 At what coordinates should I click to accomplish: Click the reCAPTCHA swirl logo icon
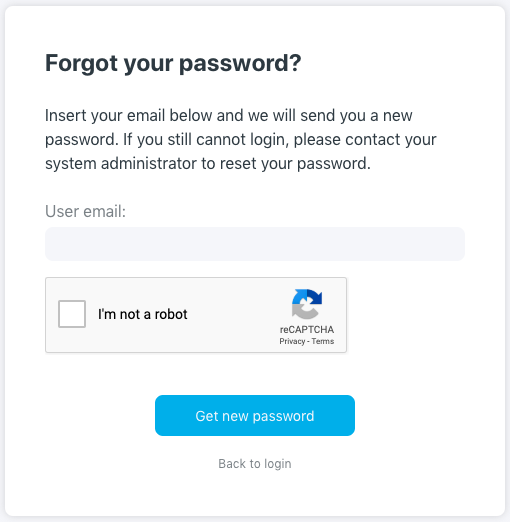coord(307,304)
